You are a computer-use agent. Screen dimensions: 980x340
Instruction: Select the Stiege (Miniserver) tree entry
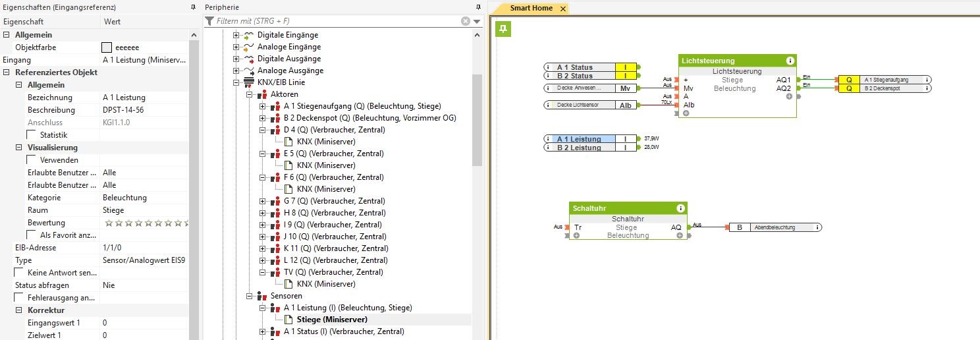coord(332,320)
